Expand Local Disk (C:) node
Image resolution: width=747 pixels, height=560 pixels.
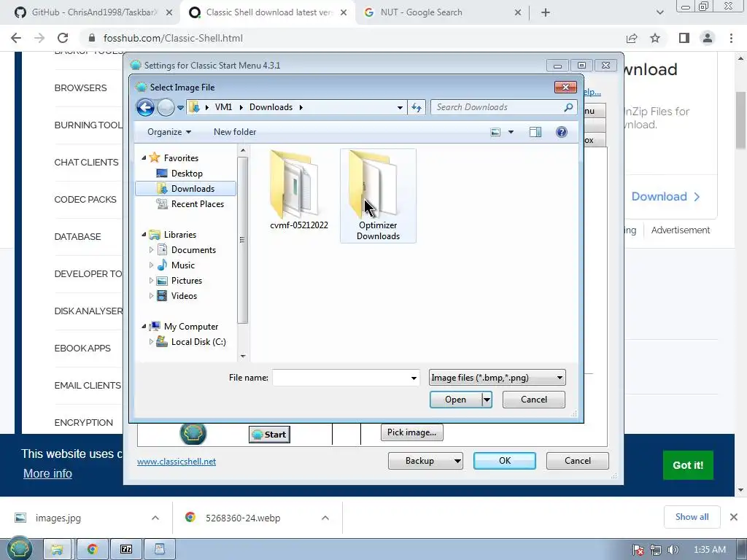pos(152,342)
